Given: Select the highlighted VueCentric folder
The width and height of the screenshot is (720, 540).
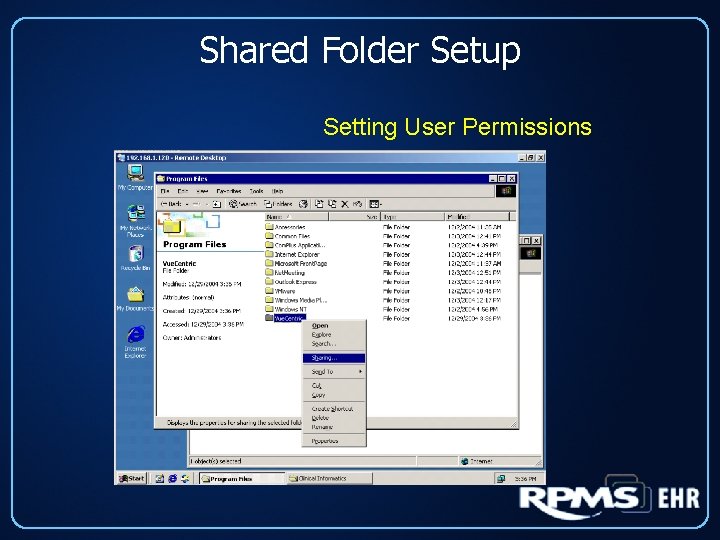Looking at the screenshot, I should (x=285, y=318).
